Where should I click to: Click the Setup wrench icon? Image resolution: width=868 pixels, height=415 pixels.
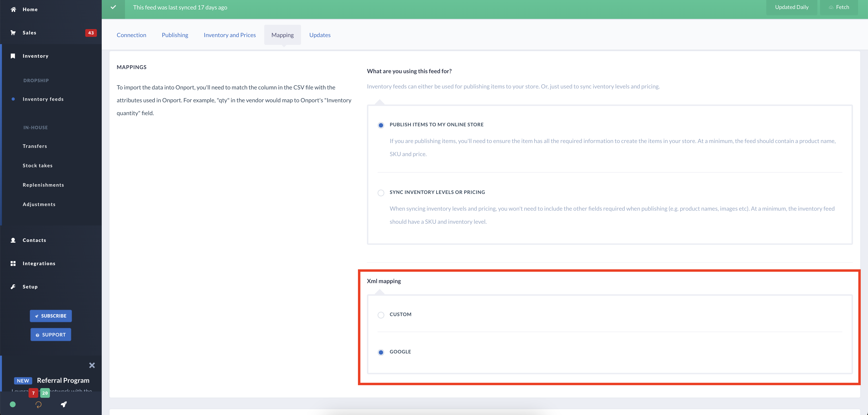click(13, 287)
